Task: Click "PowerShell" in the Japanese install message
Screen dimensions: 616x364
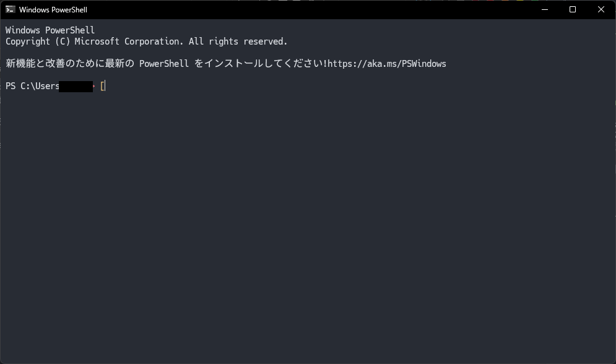Action: tap(163, 64)
